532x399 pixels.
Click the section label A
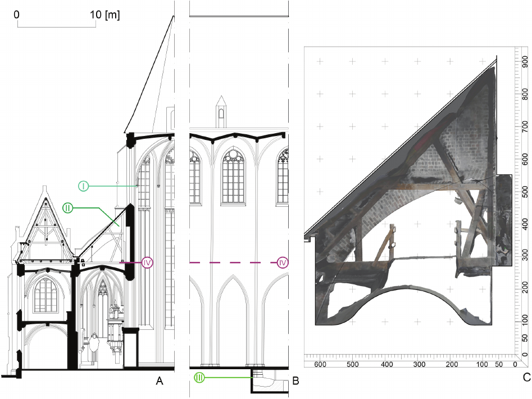click(x=159, y=382)
